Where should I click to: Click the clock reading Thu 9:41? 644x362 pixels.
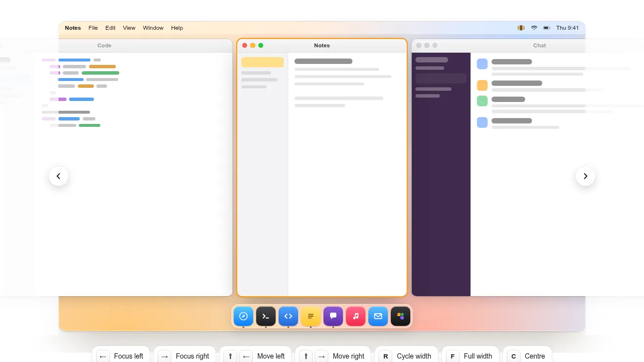coord(567,28)
